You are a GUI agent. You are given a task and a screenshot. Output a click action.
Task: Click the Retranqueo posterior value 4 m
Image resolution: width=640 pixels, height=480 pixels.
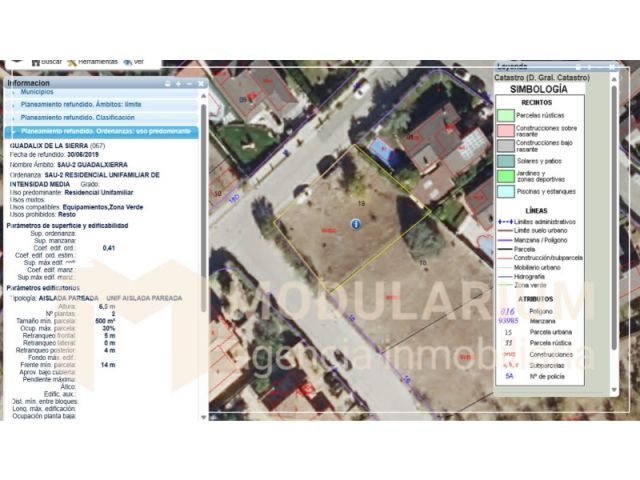[x=110, y=351]
